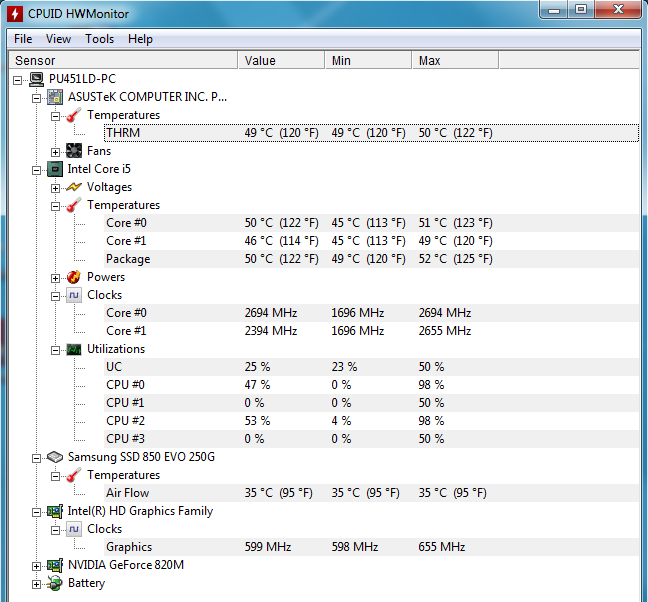Screen dimensions: 648x602
Task: Click the Battery icon
Action: [55, 583]
